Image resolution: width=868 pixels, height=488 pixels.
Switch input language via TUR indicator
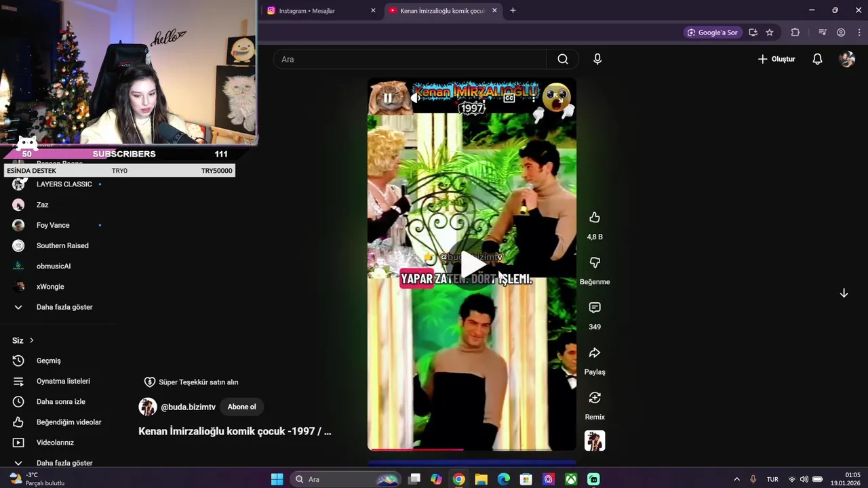[772, 479]
